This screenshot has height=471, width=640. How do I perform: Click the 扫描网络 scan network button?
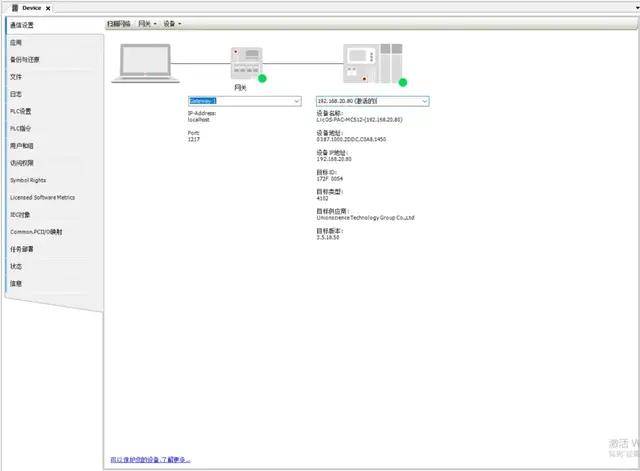118,23
